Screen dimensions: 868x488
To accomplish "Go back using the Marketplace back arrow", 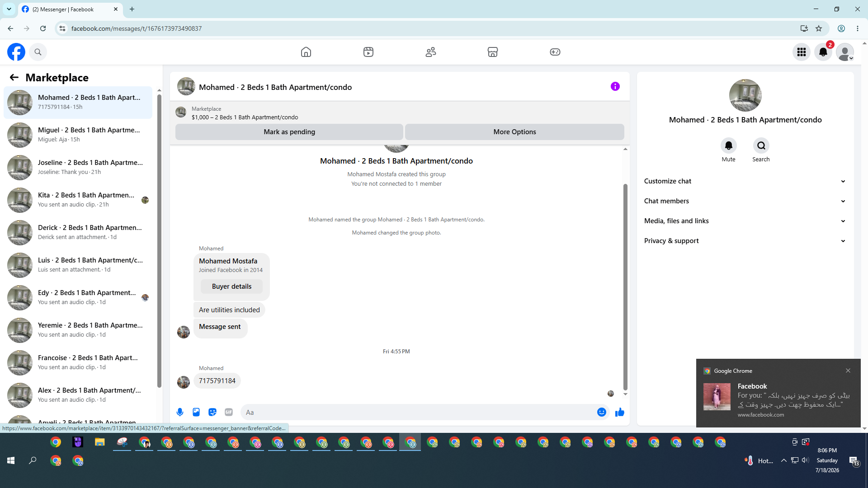I will (x=14, y=78).
